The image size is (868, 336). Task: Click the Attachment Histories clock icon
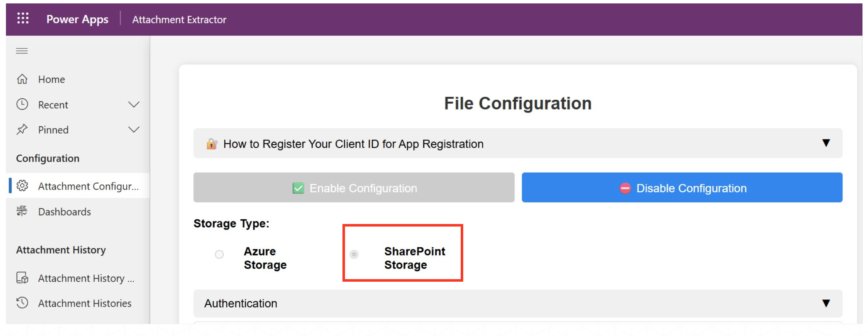point(22,303)
